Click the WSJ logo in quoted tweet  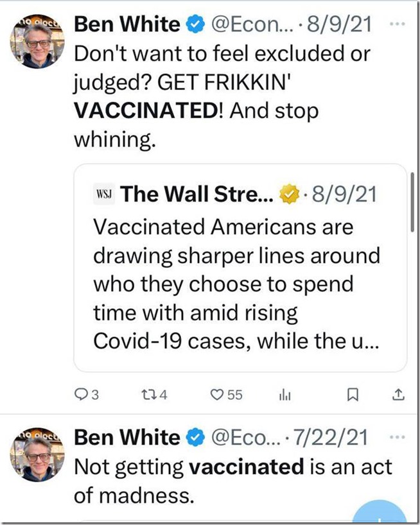[x=103, y=194]
